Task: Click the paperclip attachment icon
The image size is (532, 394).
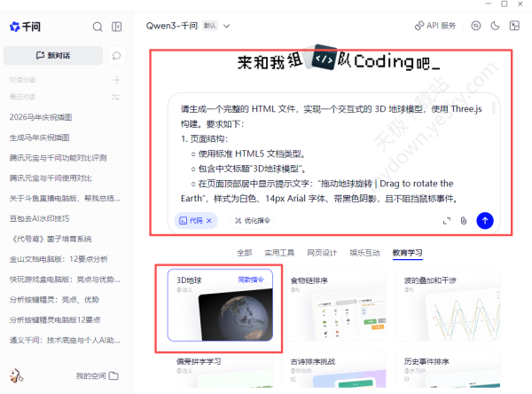Action: 463,220
